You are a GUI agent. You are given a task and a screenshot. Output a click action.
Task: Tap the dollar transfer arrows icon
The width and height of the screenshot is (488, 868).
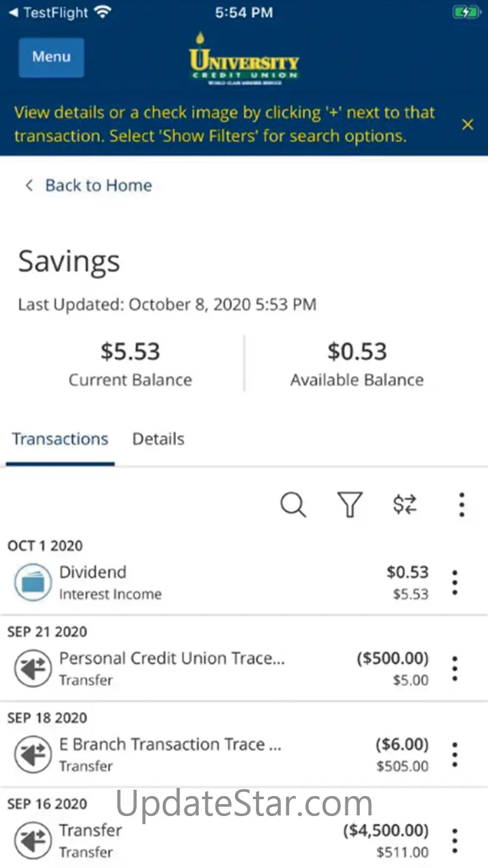(405, 504)
